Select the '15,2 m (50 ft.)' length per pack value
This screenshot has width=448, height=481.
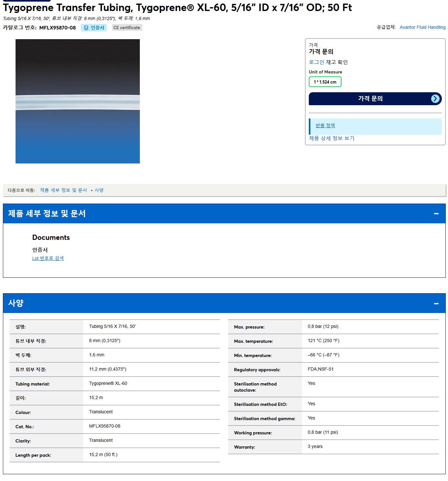103,455
